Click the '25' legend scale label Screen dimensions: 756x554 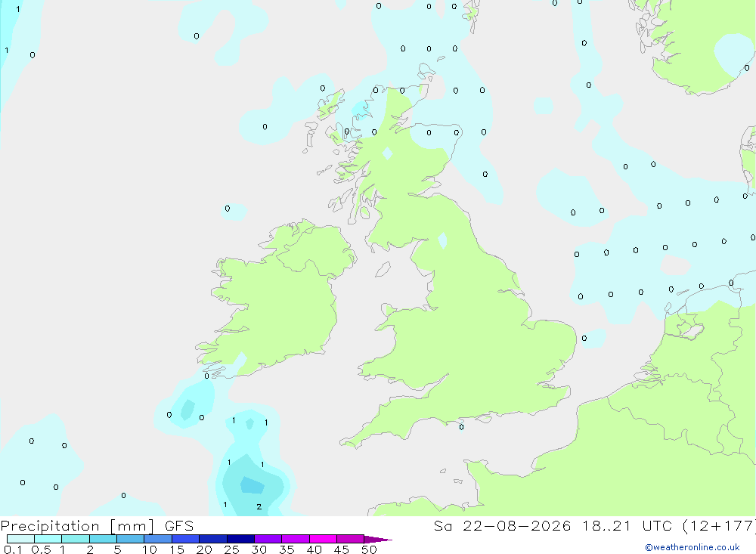pyautogui.click(x=231, y=549)
